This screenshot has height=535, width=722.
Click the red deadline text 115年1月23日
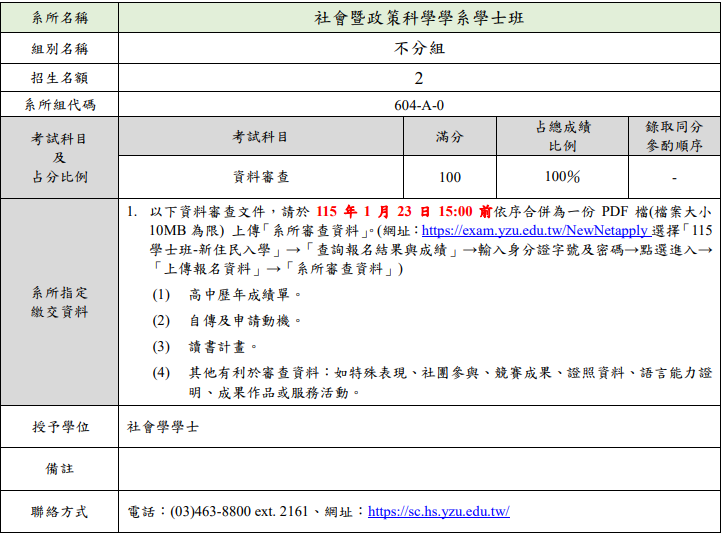point(373,212)
